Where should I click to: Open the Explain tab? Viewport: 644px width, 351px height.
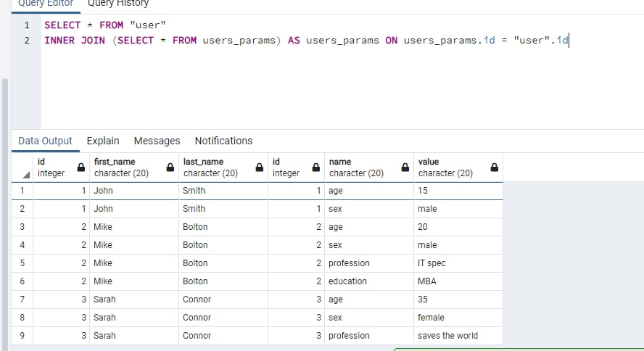coord(103,141)
